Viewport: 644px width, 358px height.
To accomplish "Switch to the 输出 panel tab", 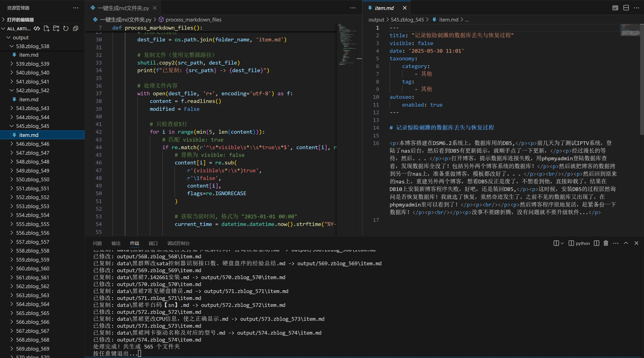I will pos(116,243).
